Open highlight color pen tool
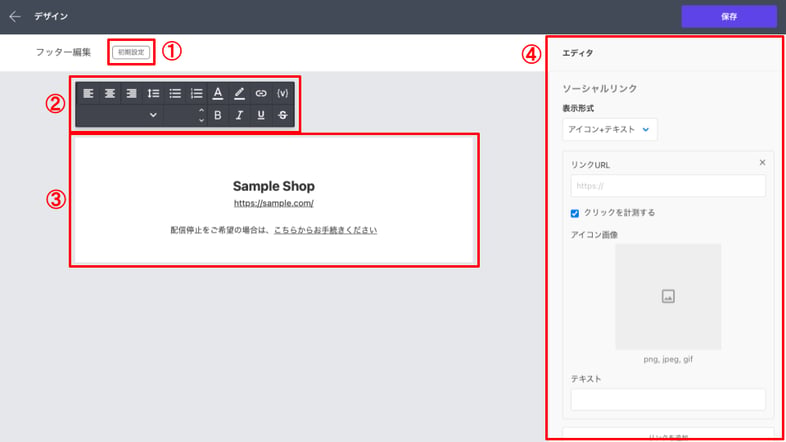Screen dimensions: 786x442 click(x=239, y=93)
